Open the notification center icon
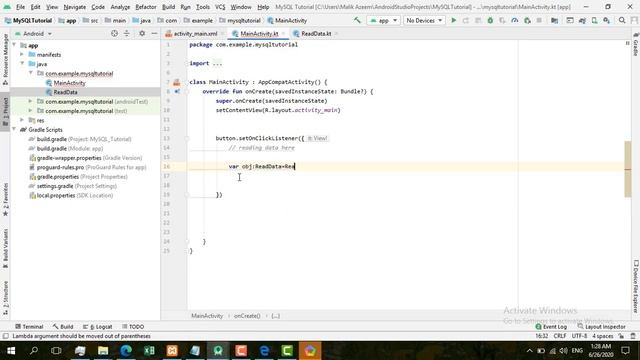The width and height of the screenshot is (640, 360). point(625,351)
